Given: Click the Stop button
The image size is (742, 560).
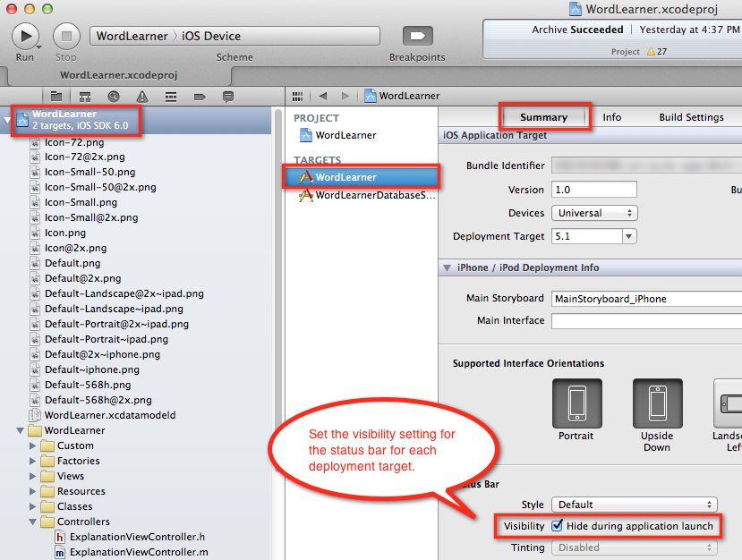Looking at the screenshot, I should pyautogui.click(x=66, y=36).
